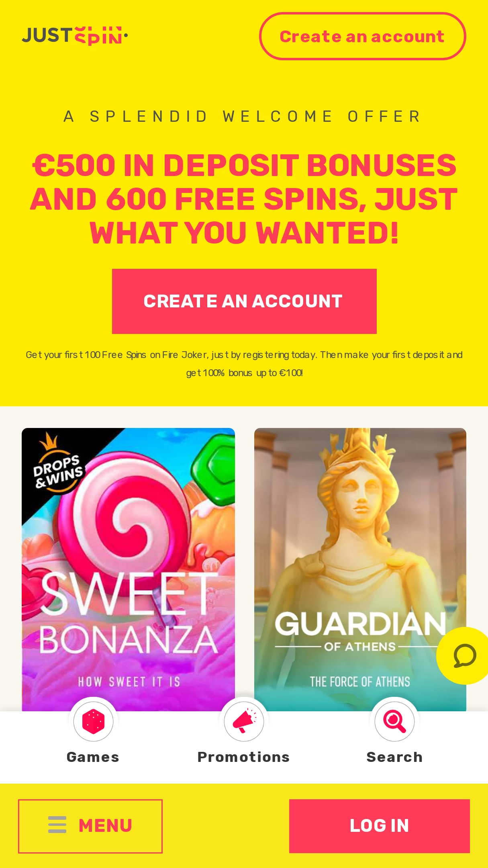The width and height of the screenshot is (488, 868).
Task: Click the LOG IN button
Action: pyautogui.click(x=380, y=826)
